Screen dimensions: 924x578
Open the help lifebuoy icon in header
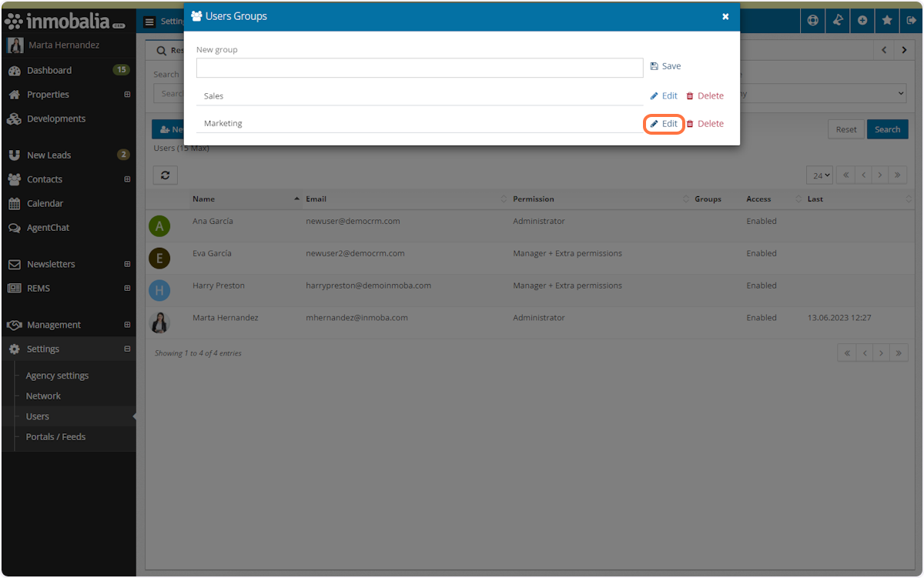point(812,21)
